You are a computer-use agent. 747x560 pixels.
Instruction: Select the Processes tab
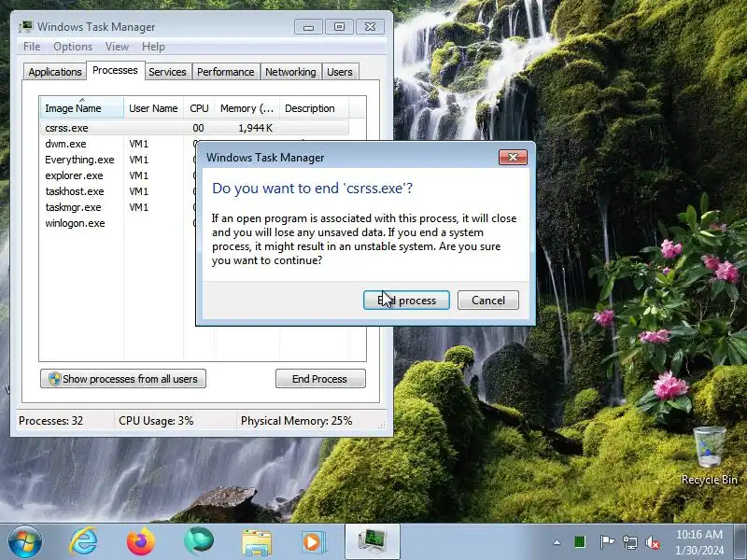pyautogui.click(x=115, y=71)
